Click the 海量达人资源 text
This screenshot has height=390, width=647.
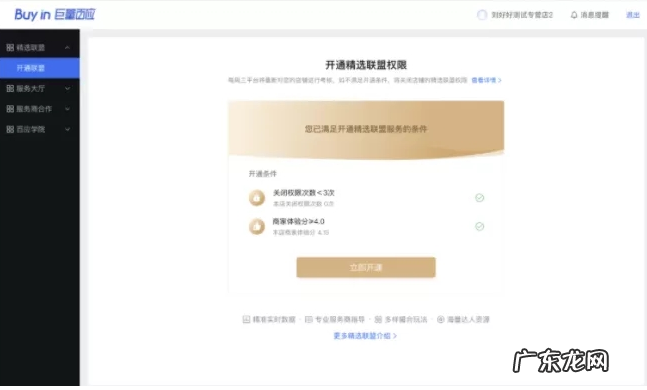tap(468, 319)
